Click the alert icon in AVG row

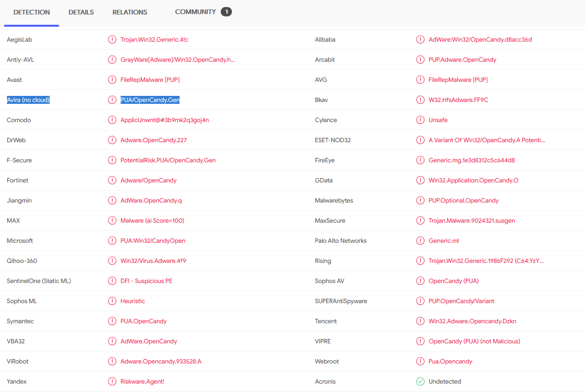420,80
